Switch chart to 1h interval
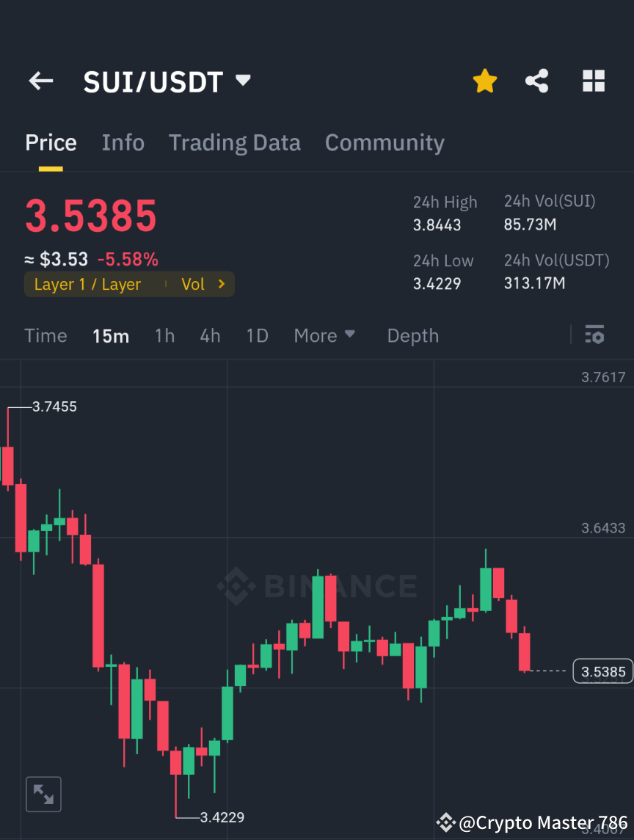634x840 pixels. (164, 335)
